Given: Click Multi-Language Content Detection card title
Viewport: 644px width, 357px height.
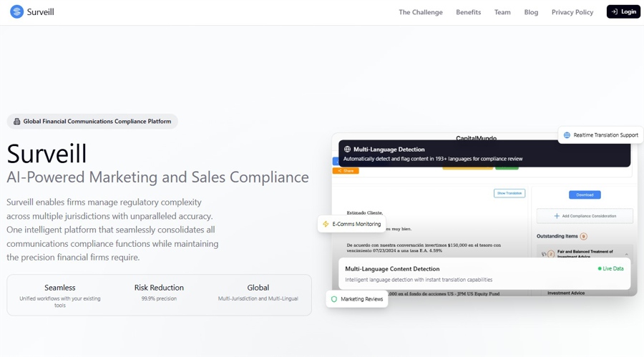Looking at the screenshot, I should (392, 269).
